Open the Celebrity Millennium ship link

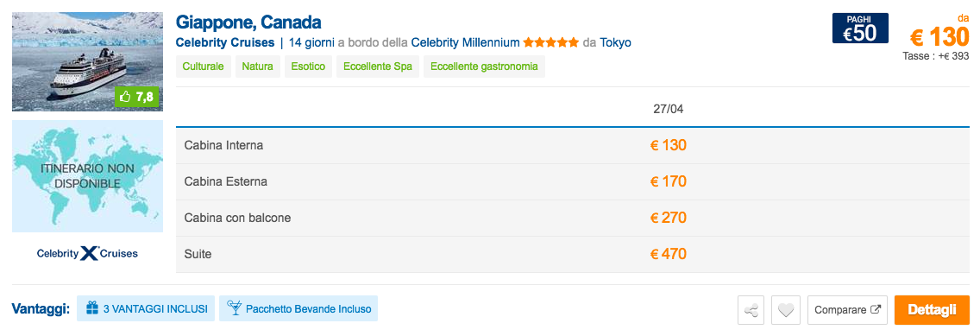[466, 43]
